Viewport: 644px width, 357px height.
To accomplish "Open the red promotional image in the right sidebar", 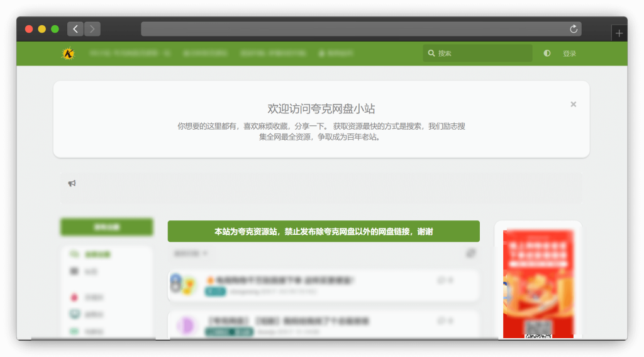I will [538, 284].
